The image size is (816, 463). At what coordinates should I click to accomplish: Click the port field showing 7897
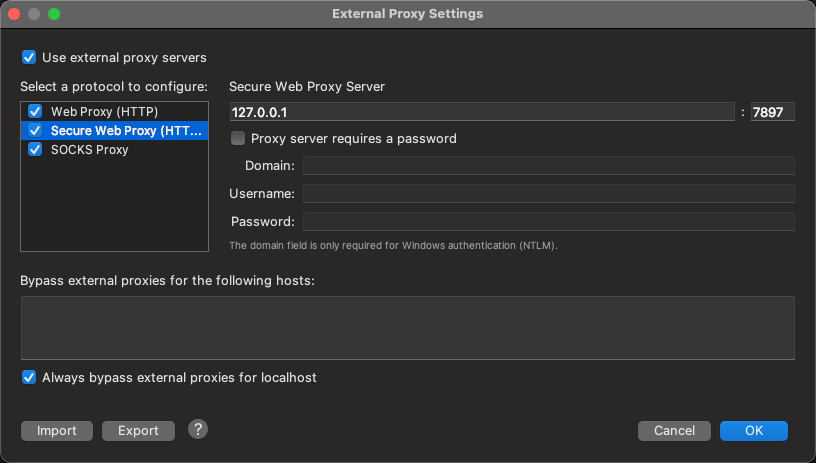tap(772, 112)
